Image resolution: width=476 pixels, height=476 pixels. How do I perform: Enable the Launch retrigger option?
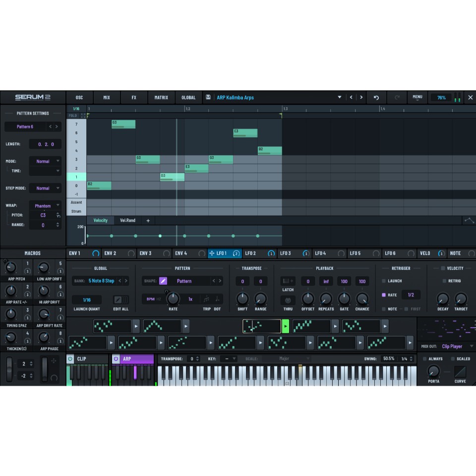coord(383,281)
